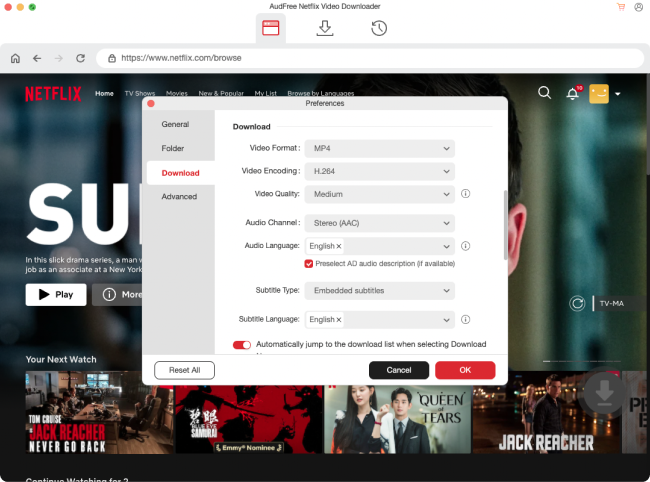Toggle Preselect AD audio description checkbox

point(308,264)
